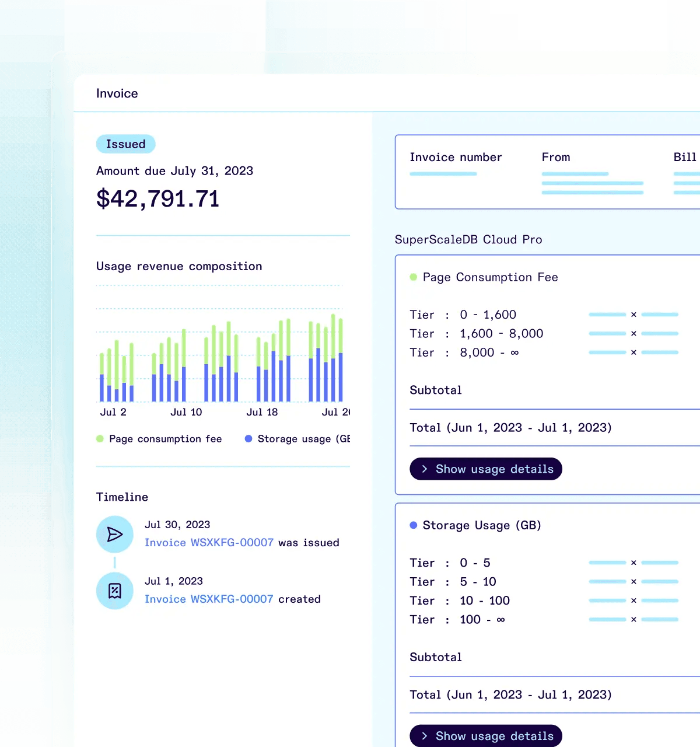Click the chevron in the Page Consumption usage details button
The height and width of the screenshot is (747, 700).
[425, 469]
